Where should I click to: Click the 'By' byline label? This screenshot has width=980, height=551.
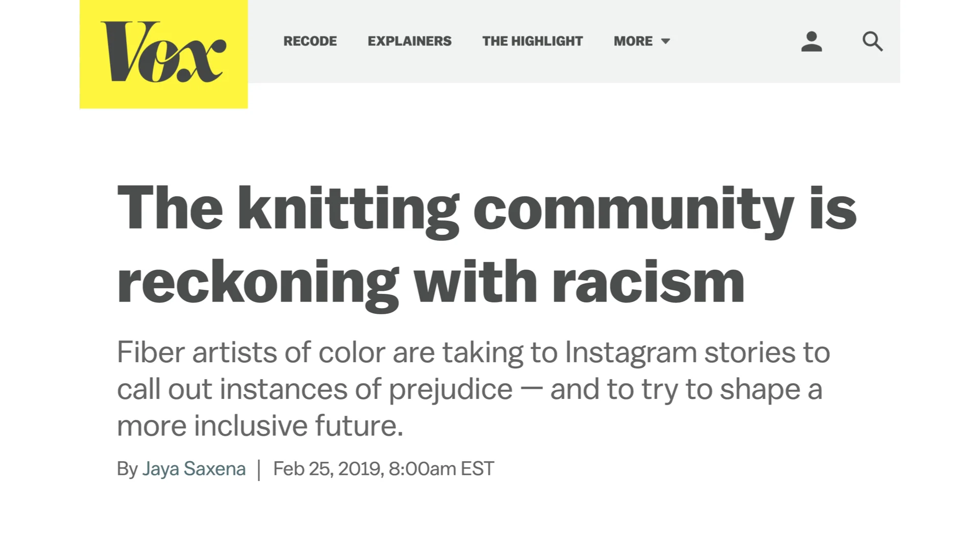(127, 469)
